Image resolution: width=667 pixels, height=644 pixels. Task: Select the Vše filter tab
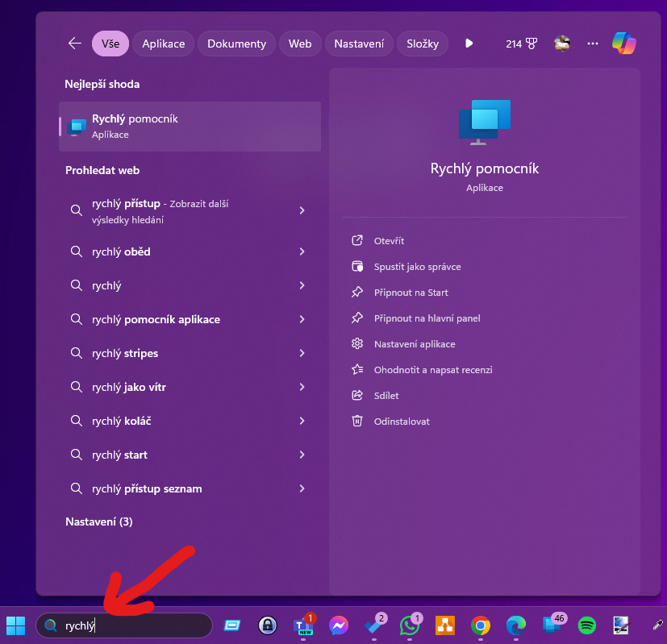(110, 44)
